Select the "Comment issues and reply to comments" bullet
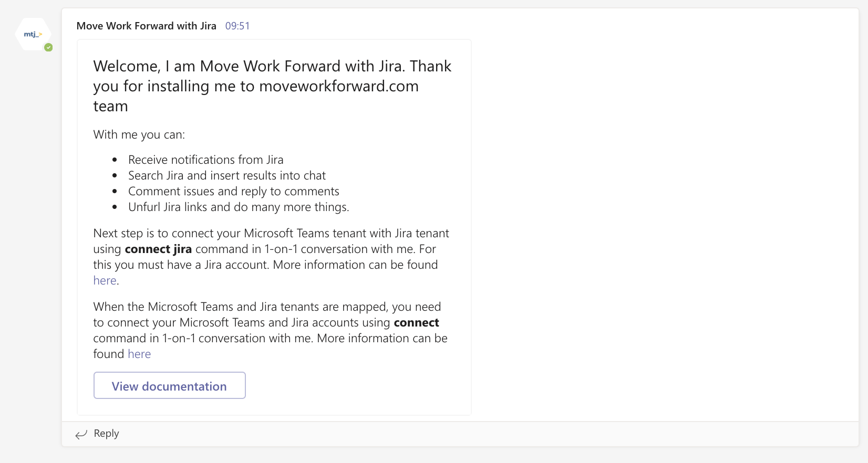 coord(233,192)
